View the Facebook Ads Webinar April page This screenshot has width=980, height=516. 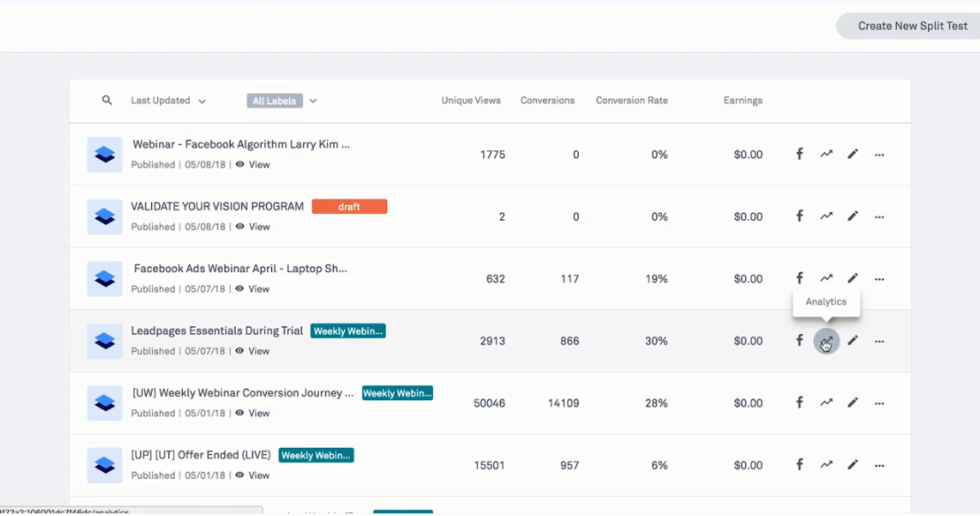253,289
